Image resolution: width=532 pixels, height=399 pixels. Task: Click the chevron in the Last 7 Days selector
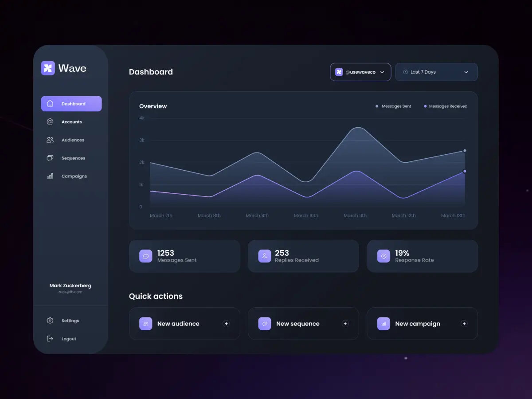(466, 72)
